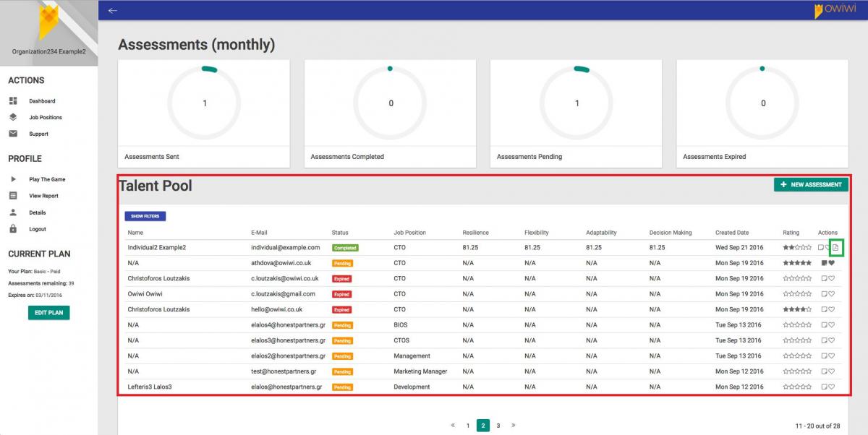Screen dimensions: 868x435
Task: Open View Report in the profile menu
Action: [x=43, y=196]
